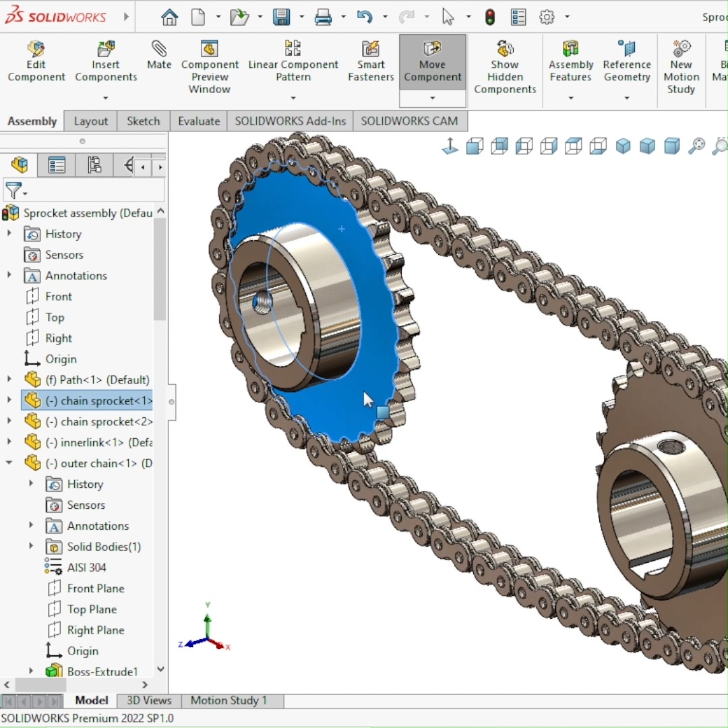The width and height of the screenshot is (728, 728).
Task: Print using the printer icon
Action: [323, 17]
